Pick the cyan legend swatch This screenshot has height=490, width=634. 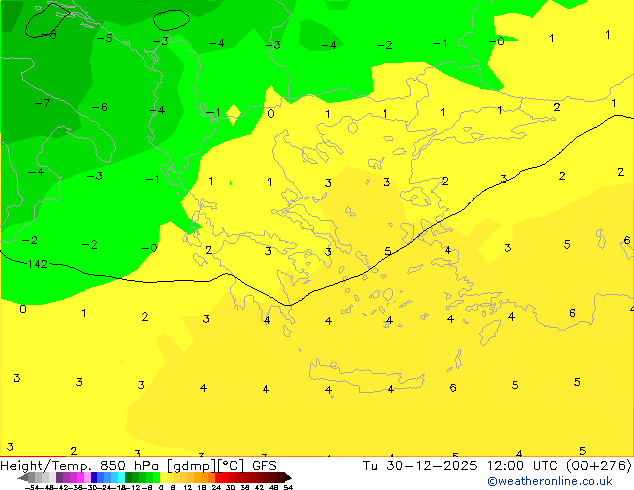(x=121, y=477)
